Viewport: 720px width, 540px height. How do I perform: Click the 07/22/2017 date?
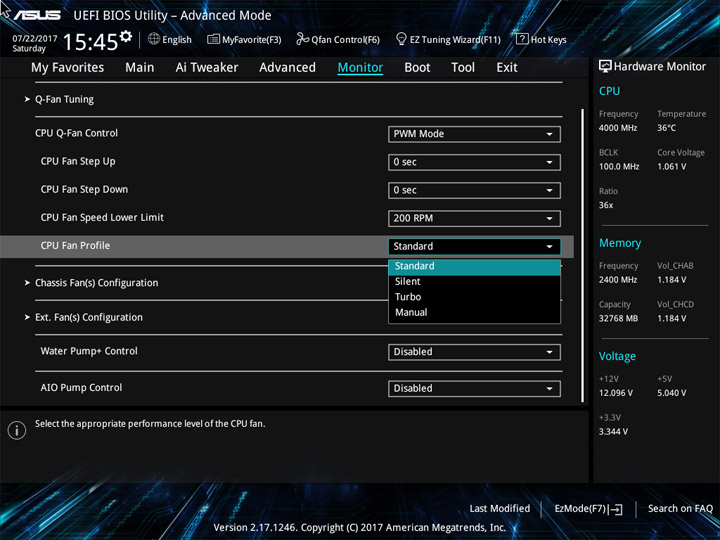coord(34,39)
